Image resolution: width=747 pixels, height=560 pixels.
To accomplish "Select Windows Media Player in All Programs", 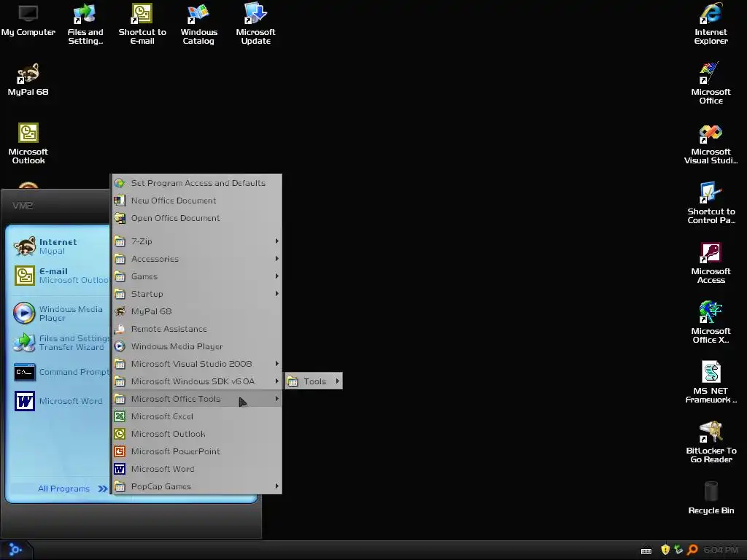I will tap(197, 346).
